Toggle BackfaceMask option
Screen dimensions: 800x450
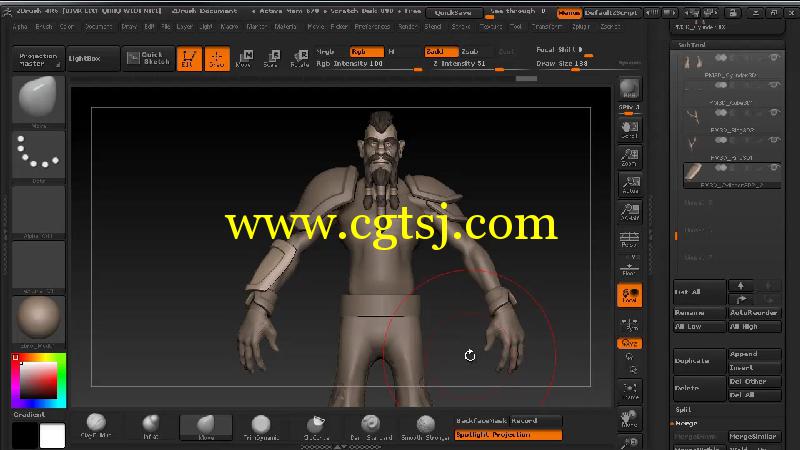481,421
